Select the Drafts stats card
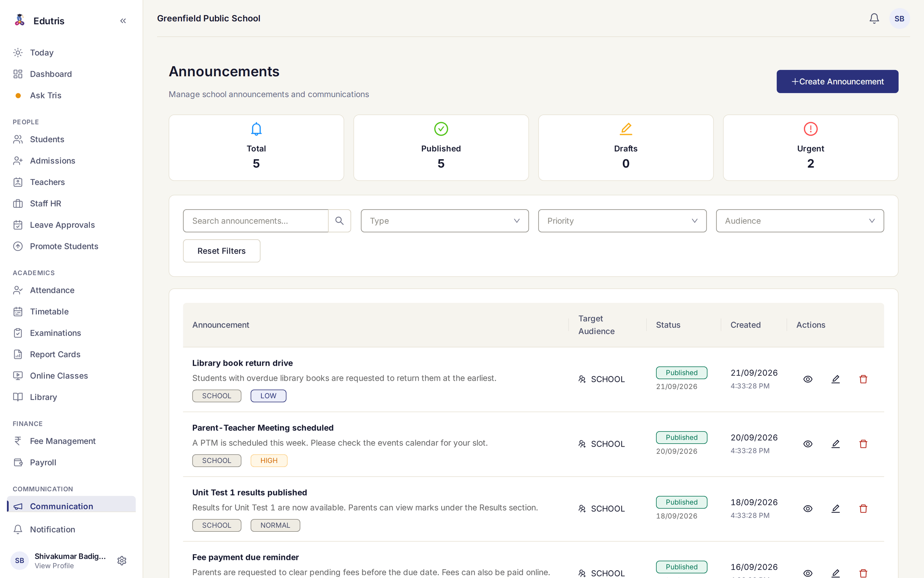924x578 pixels. (626, 148)
